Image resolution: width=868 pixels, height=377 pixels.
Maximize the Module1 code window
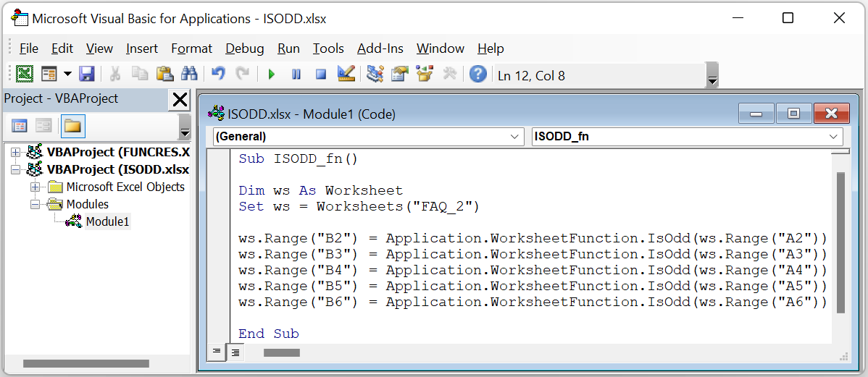793,114
